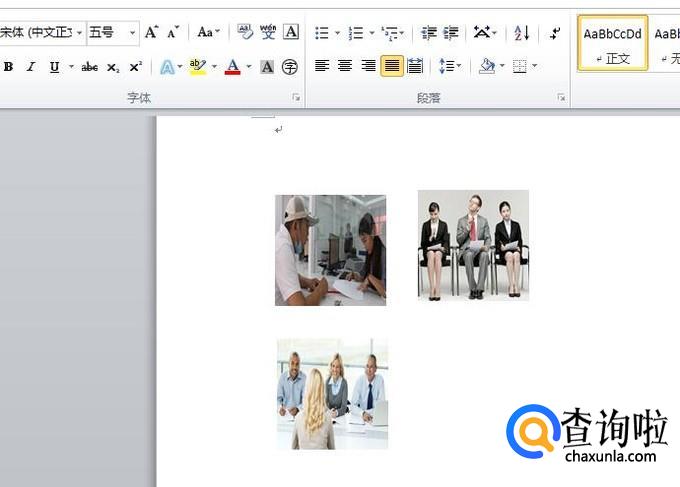
Task: Click the grow font size icon
Action: [151, 32]
